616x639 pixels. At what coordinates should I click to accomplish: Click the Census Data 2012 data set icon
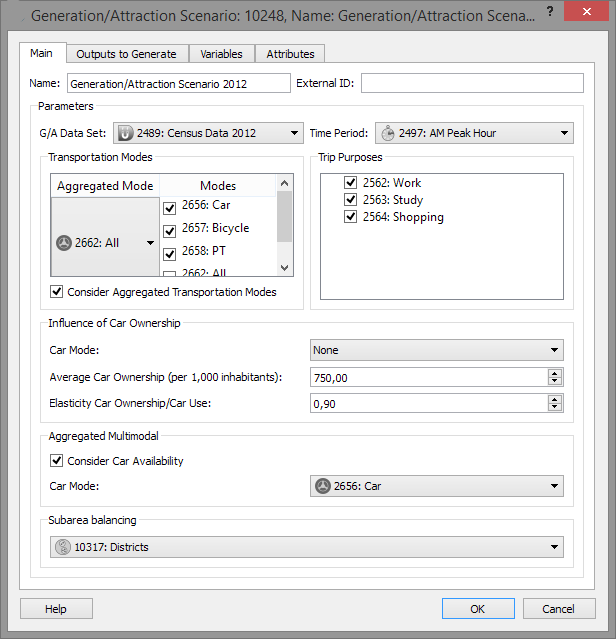coord(125,133)
